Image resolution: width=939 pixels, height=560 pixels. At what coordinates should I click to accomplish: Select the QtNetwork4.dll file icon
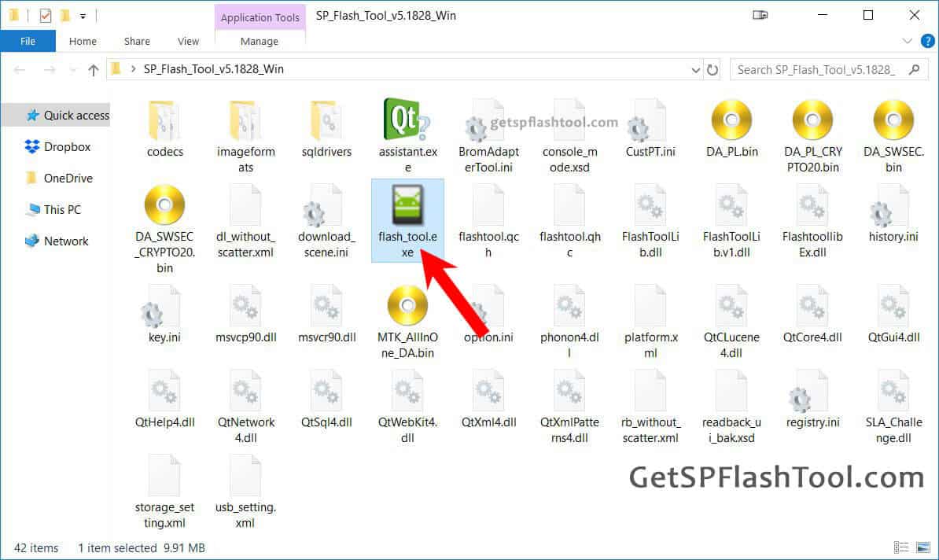click(245, 391)
